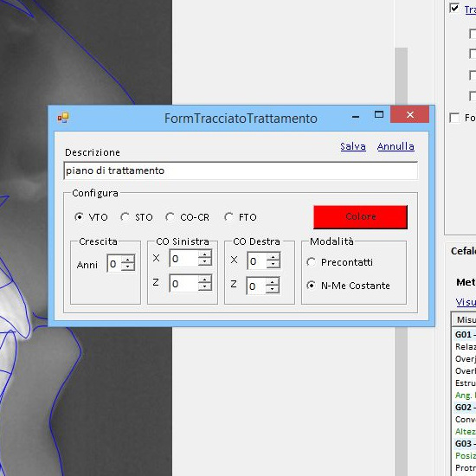The width and height of the screenshot is (476, 476).
Task: Decrease the CO Destra Z value
Action: point(273,289)
